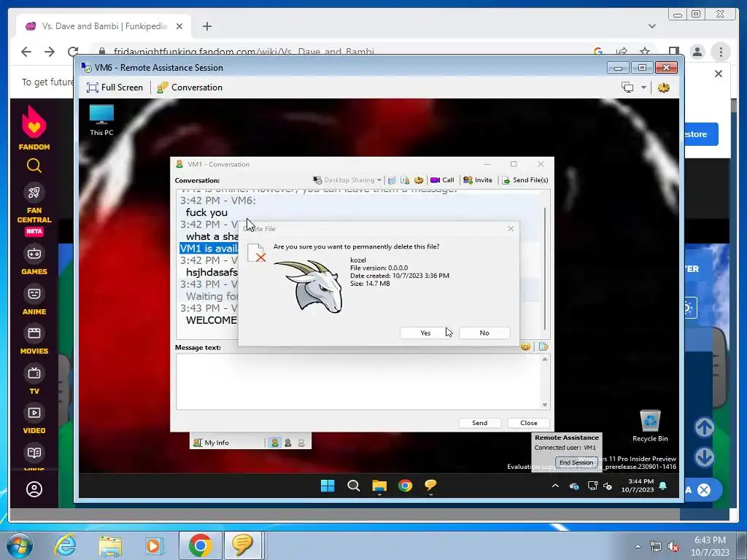Go forward in Chrome browser
The width and height of the screenshot is (747, 560).
pyautogui.click(x=50, y=52)
